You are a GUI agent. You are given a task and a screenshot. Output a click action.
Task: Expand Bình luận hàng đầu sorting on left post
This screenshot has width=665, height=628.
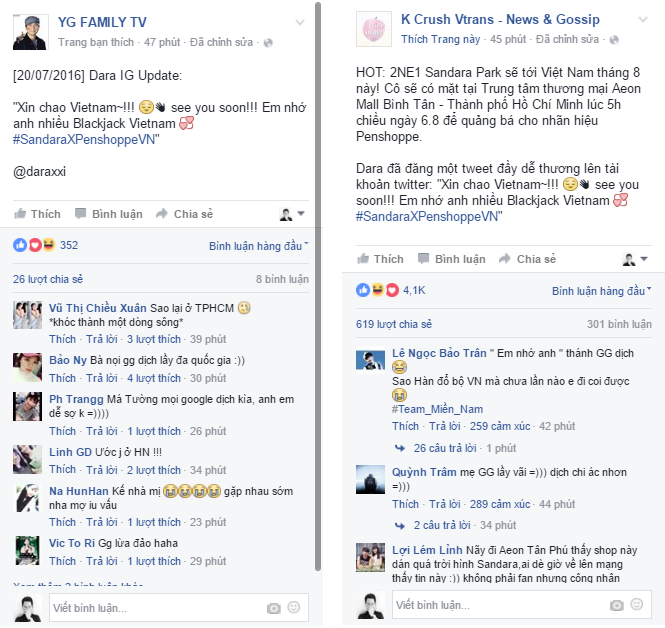coord(259,246)
